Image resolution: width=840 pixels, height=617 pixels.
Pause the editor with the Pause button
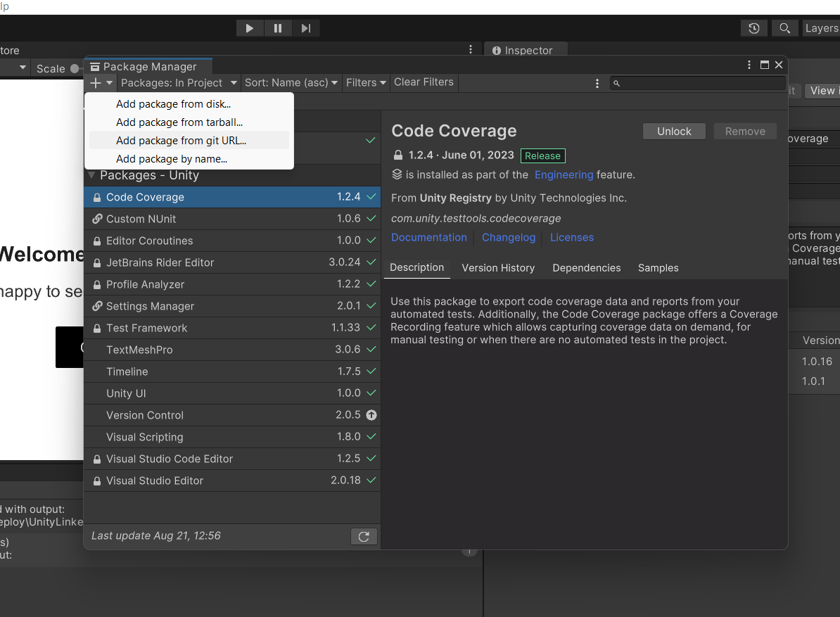pos(277,28)
